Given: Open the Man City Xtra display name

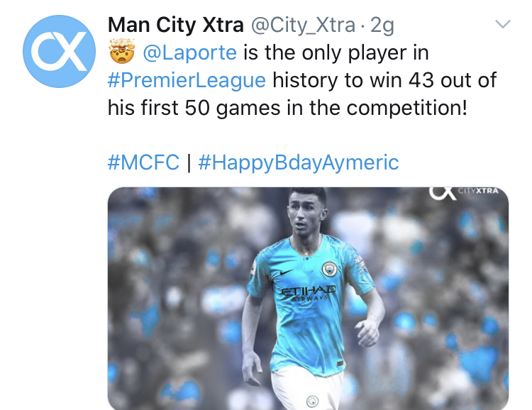Looking at the screenshot, I should click(176, 25).
